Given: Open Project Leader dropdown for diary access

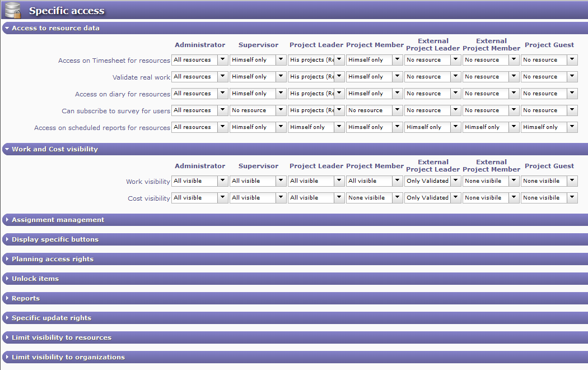Looking at the screenshot, I should (x=339, y=94).
